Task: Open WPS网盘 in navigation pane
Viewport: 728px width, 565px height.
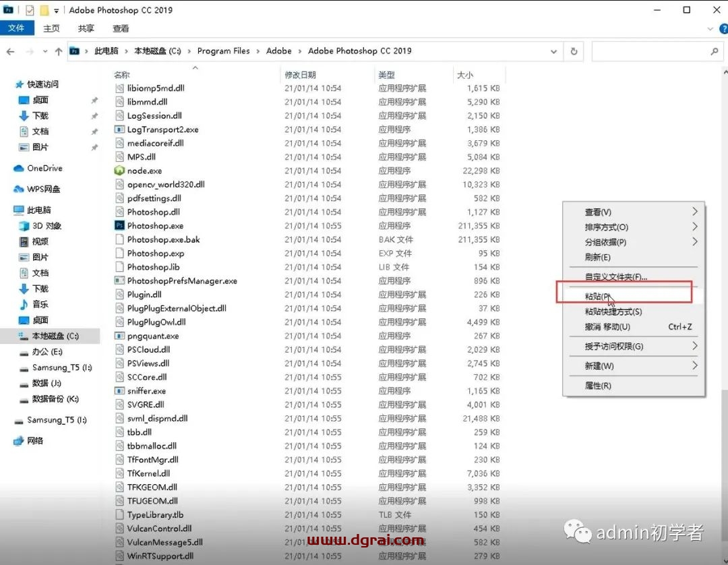Action: [x=38, y=189]
